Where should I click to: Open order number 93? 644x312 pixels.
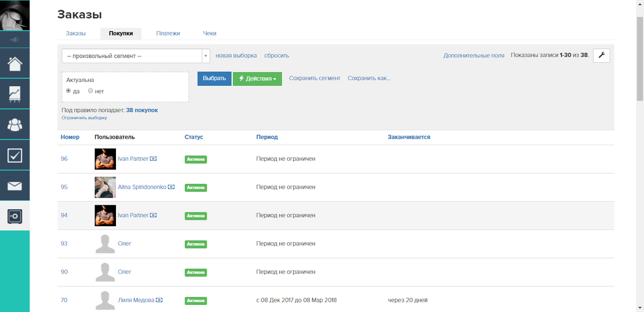click(x=64, y=243)
